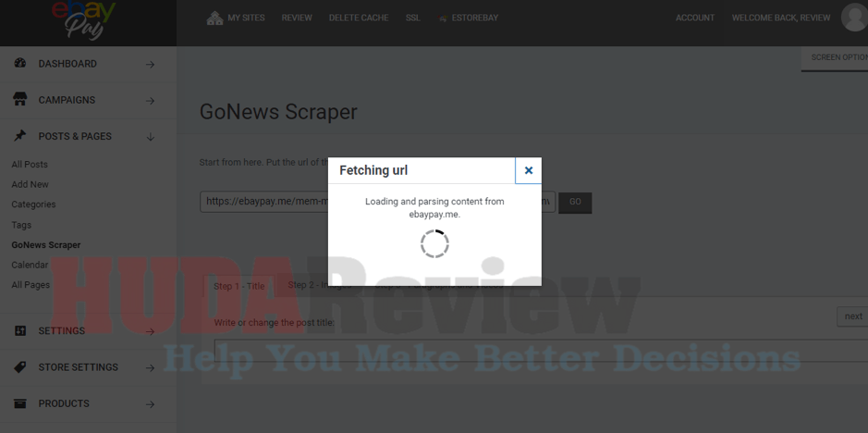Click the Products box icon

tap(20, 403)
